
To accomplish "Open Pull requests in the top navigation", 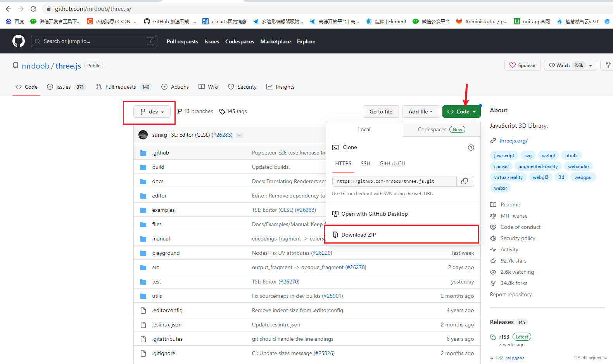I will pos(182,41).
